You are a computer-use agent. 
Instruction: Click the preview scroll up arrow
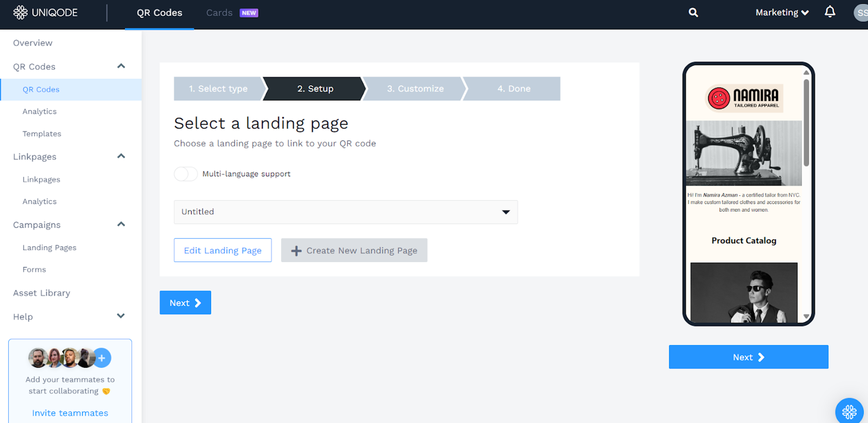tap(806, 72)
